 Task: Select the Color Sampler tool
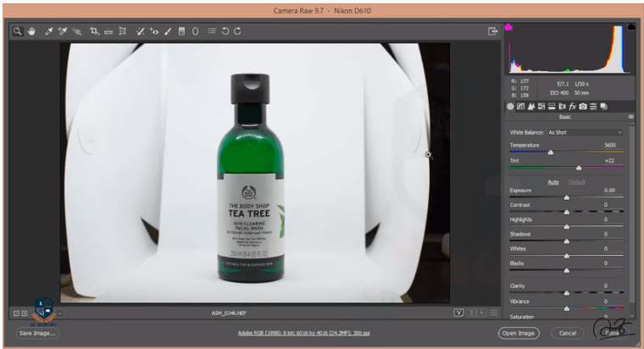63,31
